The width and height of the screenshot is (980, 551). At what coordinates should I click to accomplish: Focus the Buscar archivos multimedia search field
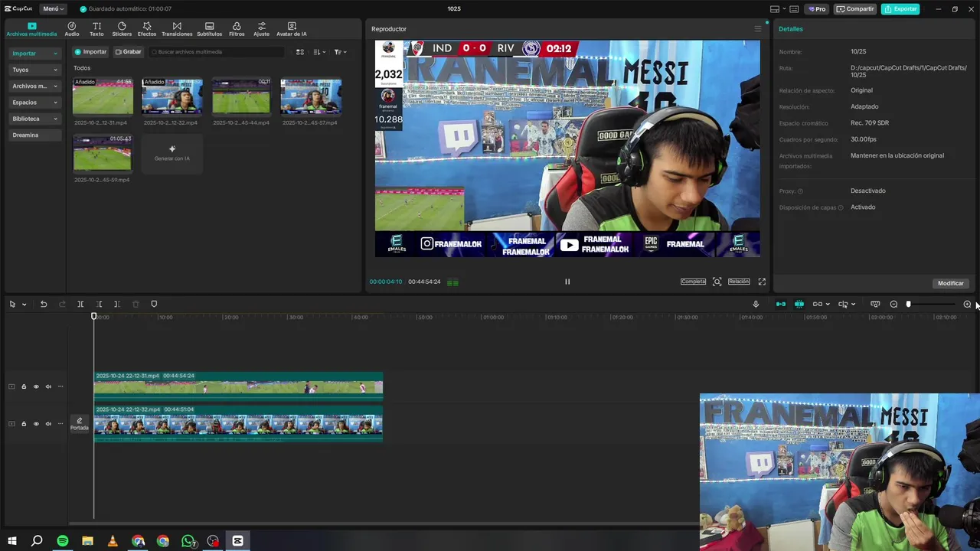coord(217,52)
